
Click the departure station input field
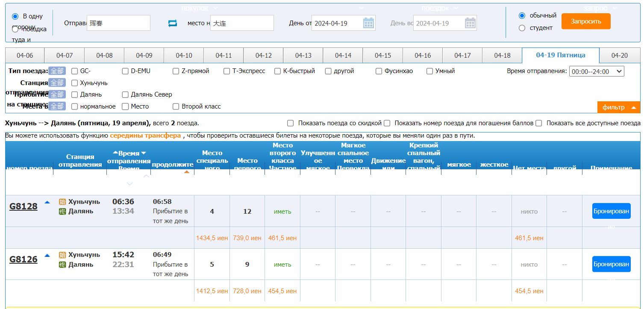pyautogui.click(x=118, y=23)
